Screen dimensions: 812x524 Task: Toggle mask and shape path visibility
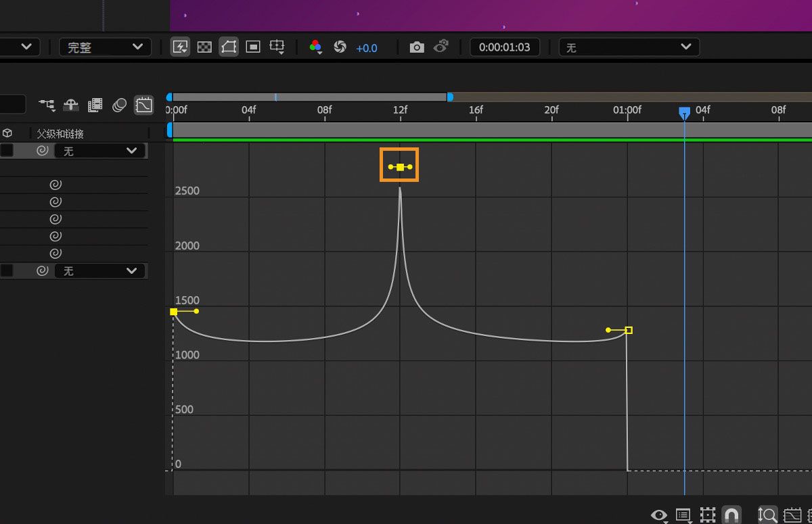pyautogui.click(x=229, y=47)
